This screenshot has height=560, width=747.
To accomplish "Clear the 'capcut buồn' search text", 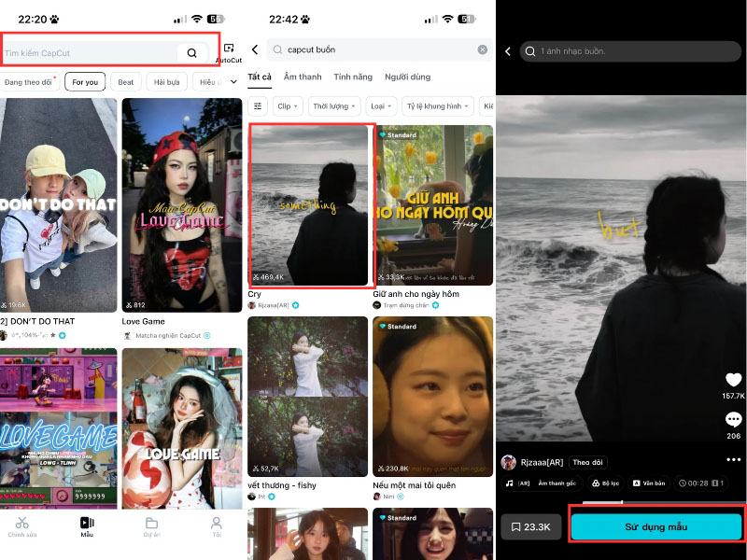I will [x=483, y=49].
